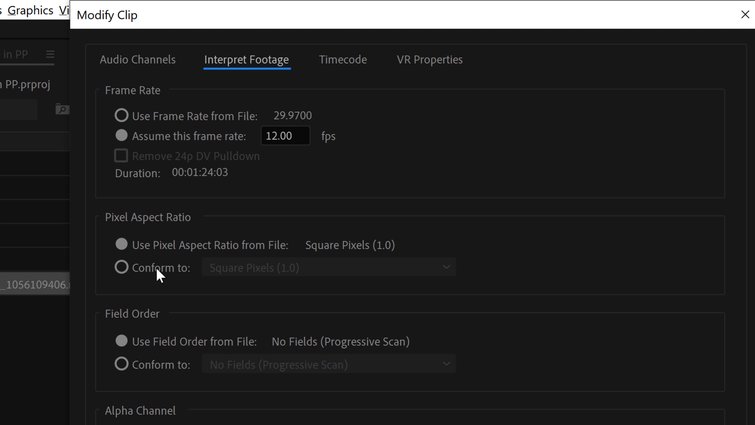Open the Graphics menu
The image size is (755, 425).
coord(32,11)
